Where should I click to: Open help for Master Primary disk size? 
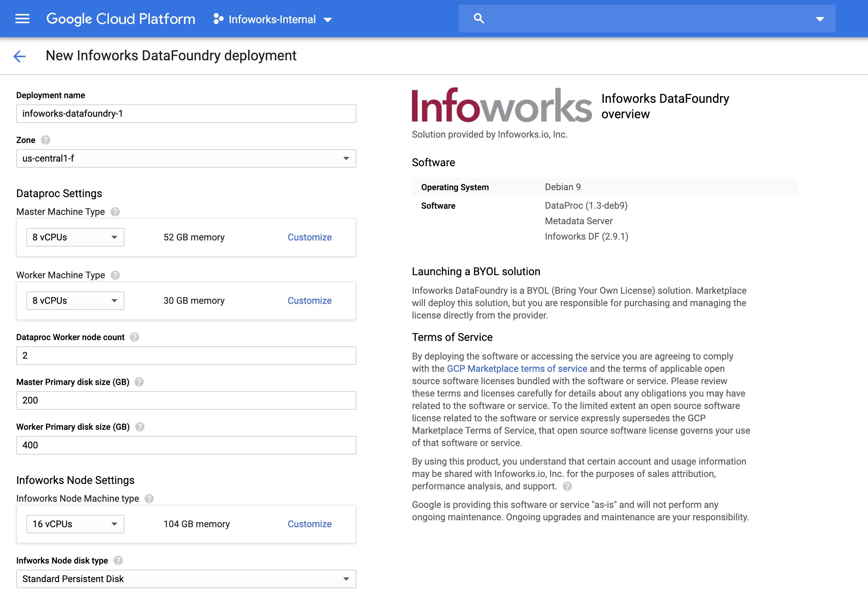(139, 382)
